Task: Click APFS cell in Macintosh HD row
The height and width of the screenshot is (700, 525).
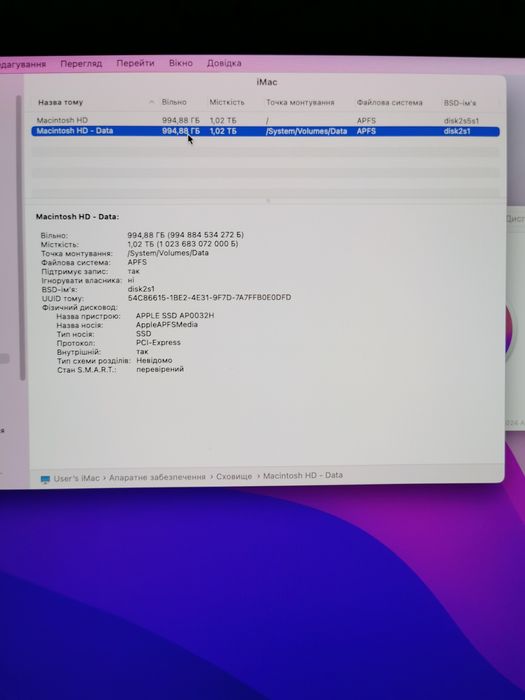Action: pos(366,121)
